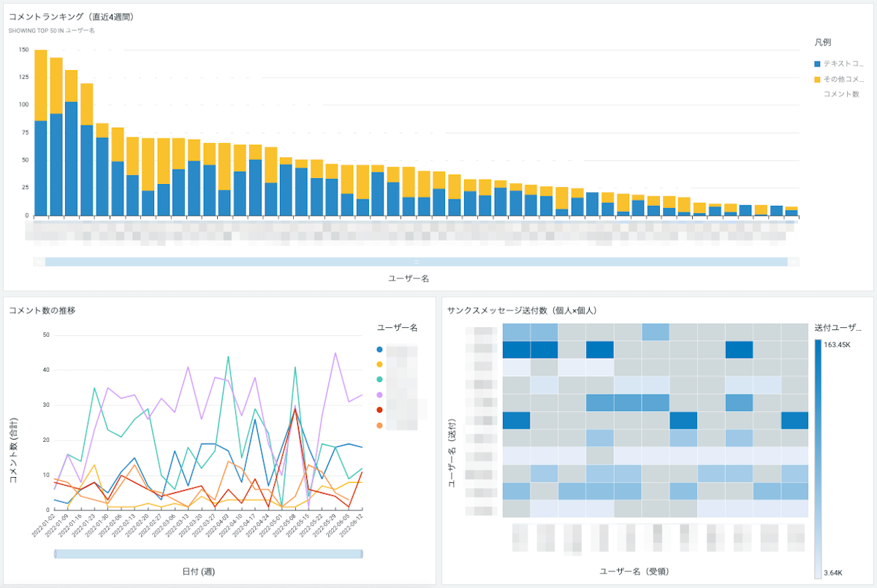Click the blue テキストコ... legend swatch
Image resolution: width=877 pixels, height=588 pixels.
tap(817, 64)
